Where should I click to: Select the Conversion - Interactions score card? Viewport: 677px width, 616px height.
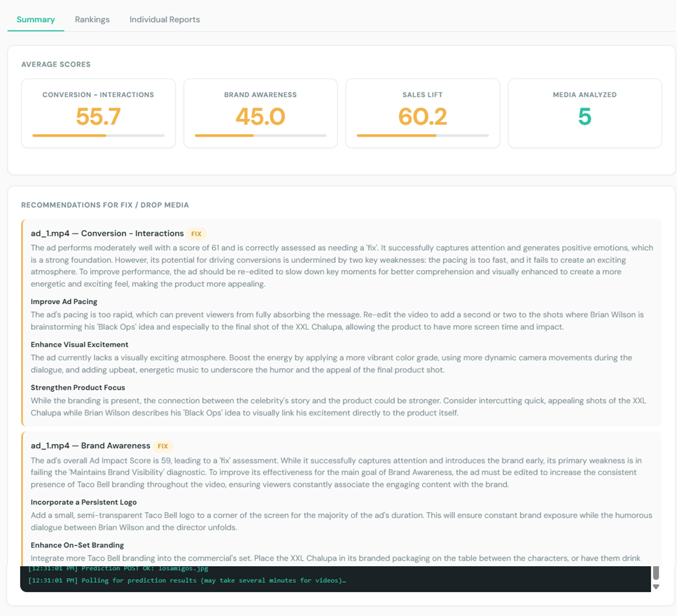[98, 113]
